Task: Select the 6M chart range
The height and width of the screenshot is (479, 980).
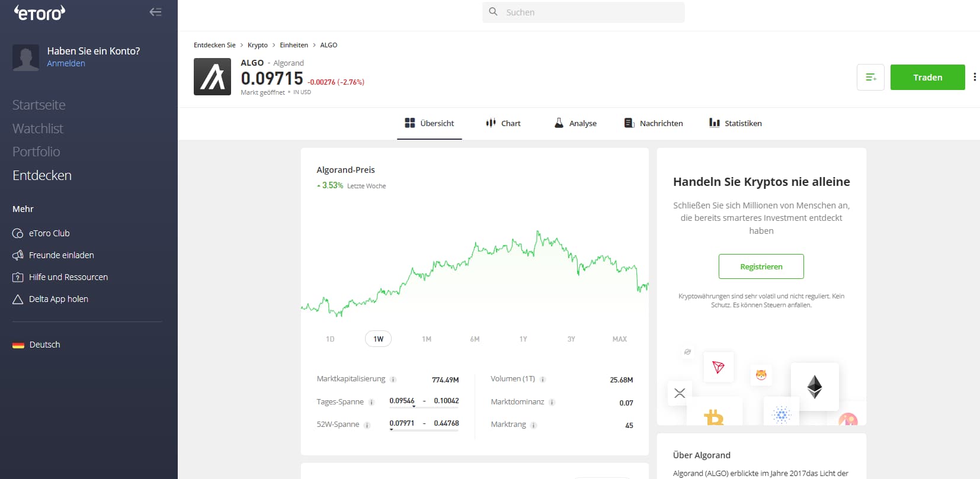Action: [x=475, y=339]
